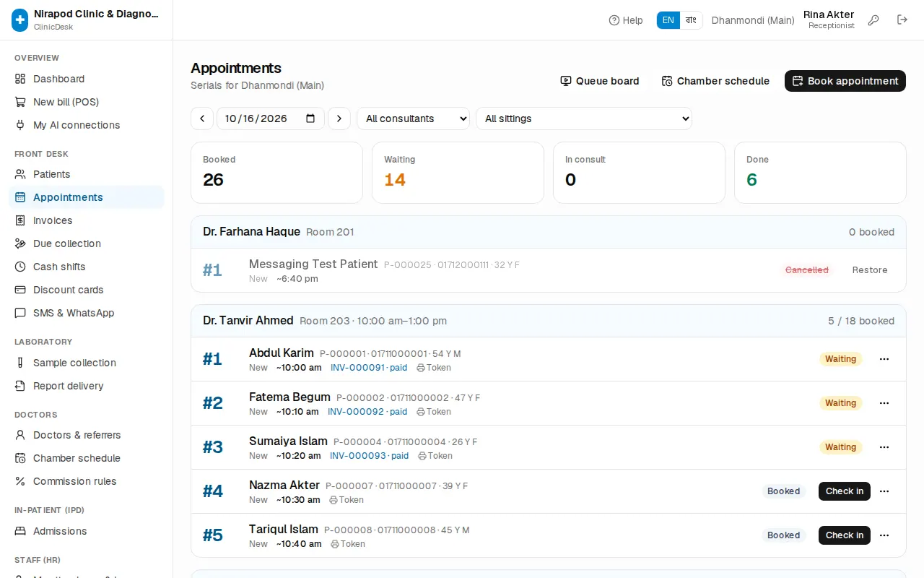Click Cancelled badge on Messaging Test Patient
Screen dimensions: 924x578
807,270
